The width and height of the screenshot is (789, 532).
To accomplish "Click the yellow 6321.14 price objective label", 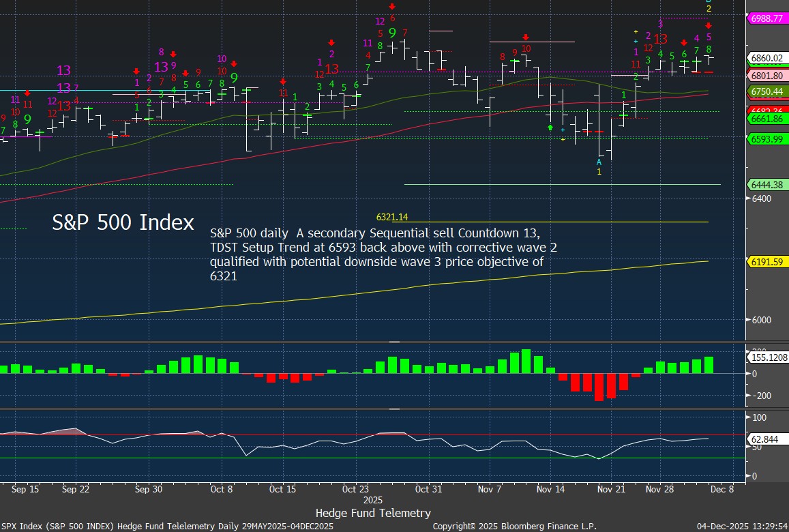I will [391, 217].
